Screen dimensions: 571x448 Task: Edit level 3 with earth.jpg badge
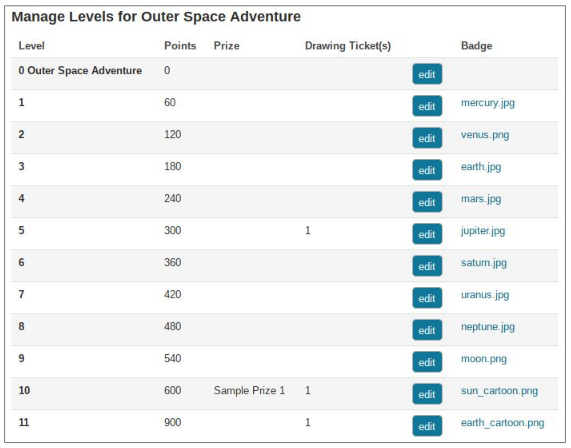[427, 170]
